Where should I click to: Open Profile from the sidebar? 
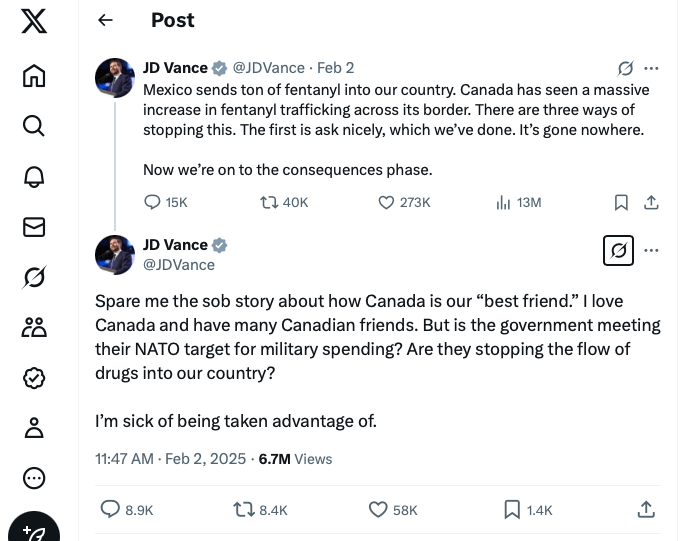34,428
